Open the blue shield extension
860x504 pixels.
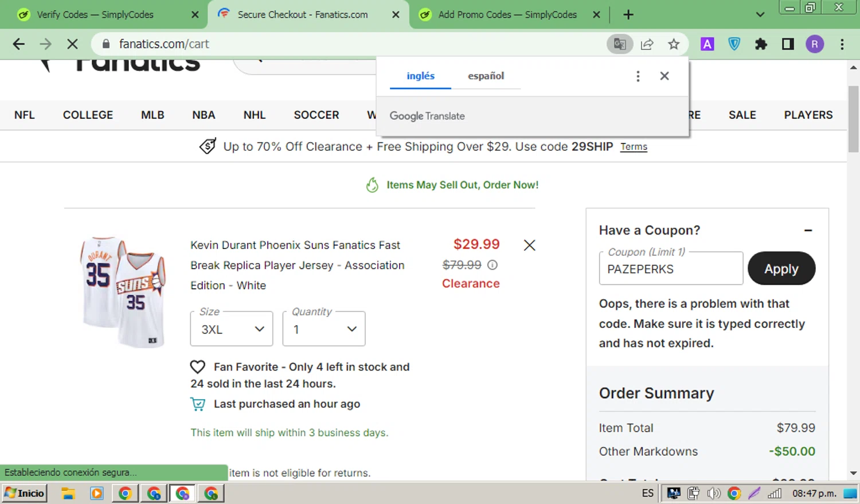734,44
